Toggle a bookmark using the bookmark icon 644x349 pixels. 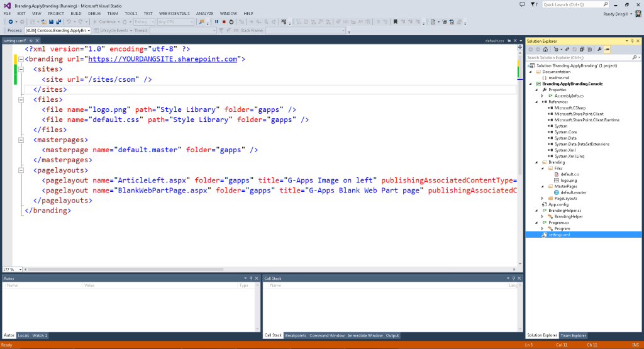click(396, 22)
